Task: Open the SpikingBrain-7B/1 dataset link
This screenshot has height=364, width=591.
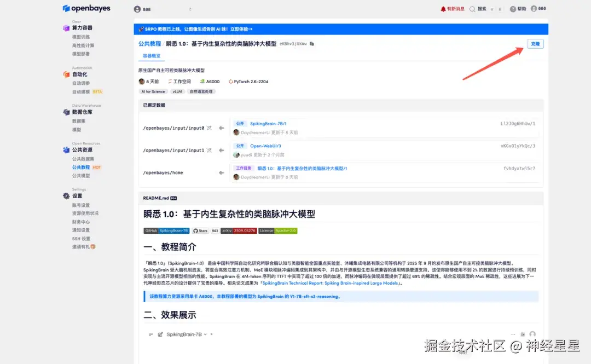Action: 268,124
